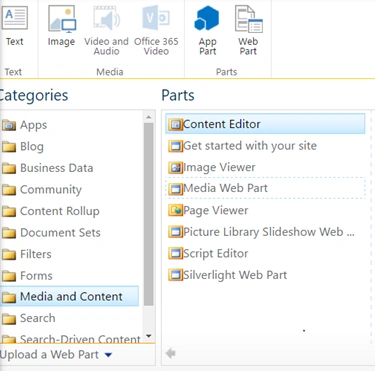Click the Forms folder icon

pos(9,276)
